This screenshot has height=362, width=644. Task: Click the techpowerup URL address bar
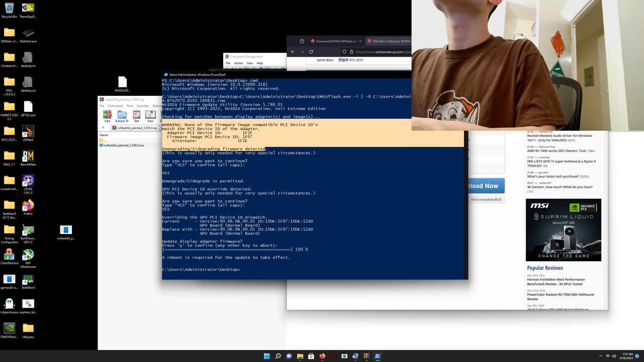click(382, 52)
